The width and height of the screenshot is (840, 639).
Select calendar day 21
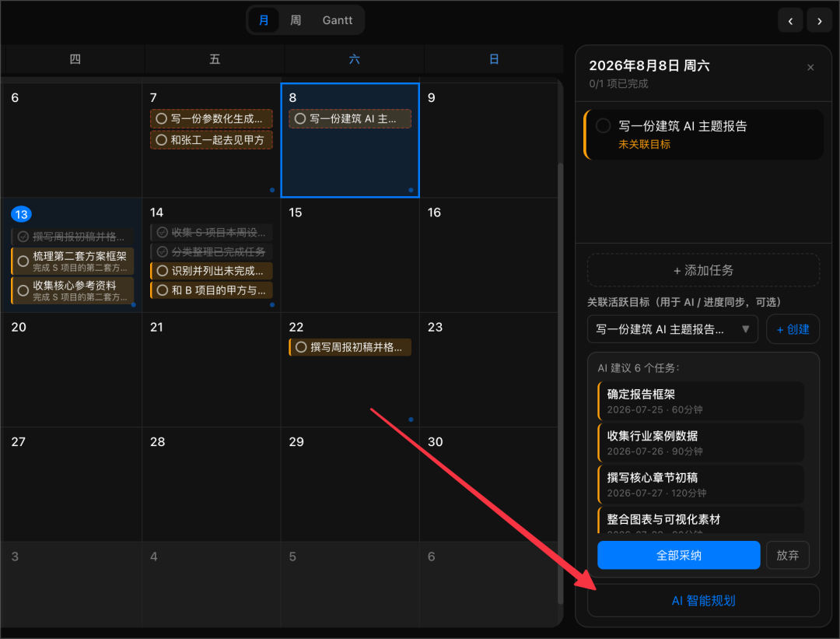(211, 370)
